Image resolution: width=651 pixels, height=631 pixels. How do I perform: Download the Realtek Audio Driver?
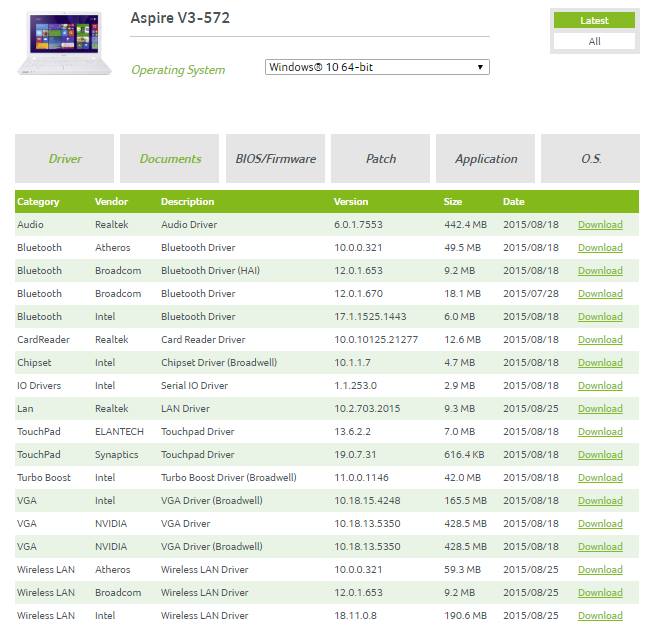click(600, 225)
